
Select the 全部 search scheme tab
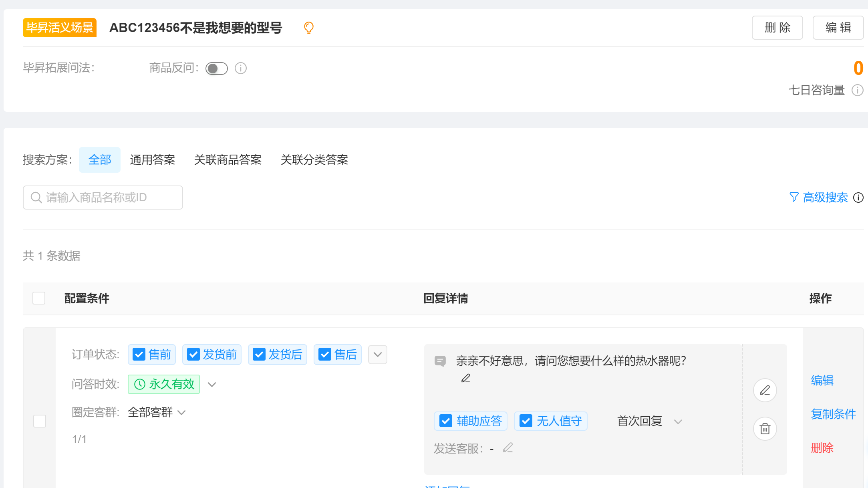coord(100,160)
